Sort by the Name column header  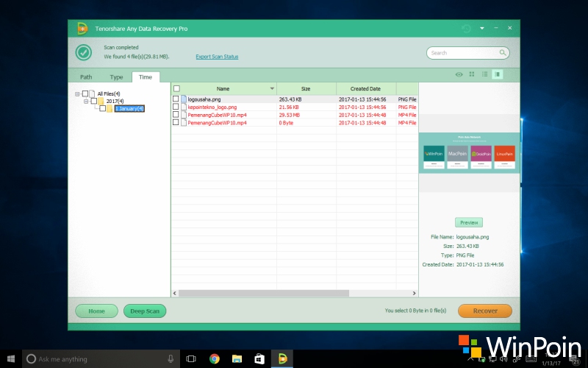pyautogui.click(x=223, y=89)
